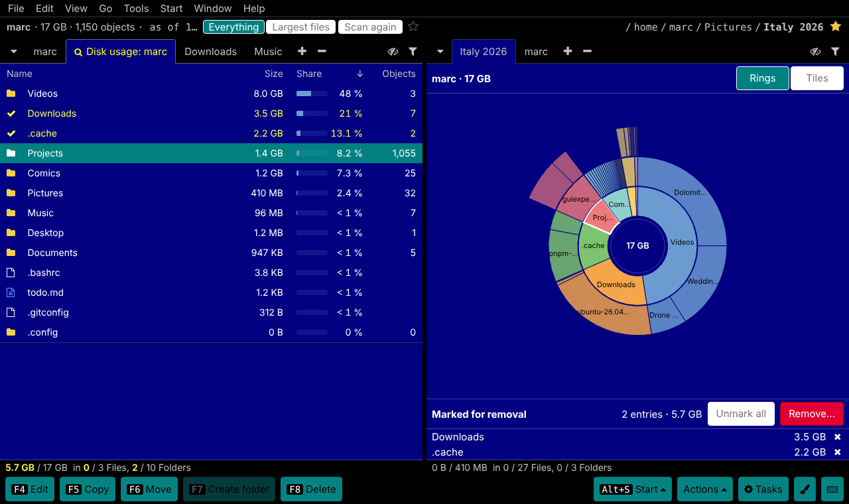This screenshot has height=504, width=849.
Task: Add a new tab in the left panel
Action: coord(302,52)
